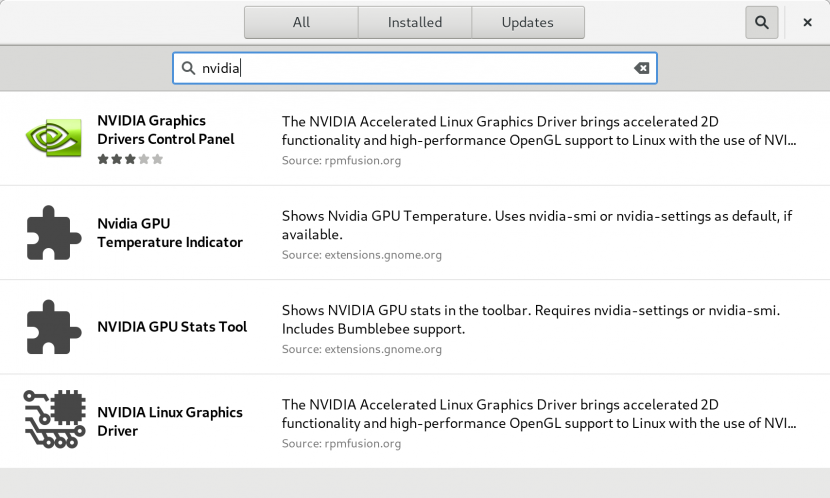Open the Updates tab
The height and width of the screenshot is (498, 830).
click(x=528, y=22)
